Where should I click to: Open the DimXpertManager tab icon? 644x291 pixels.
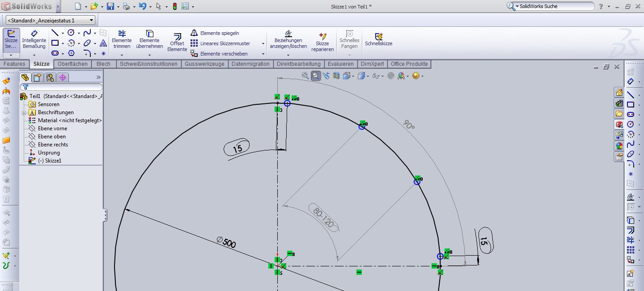pyautogui.click(x=63, y=77)
